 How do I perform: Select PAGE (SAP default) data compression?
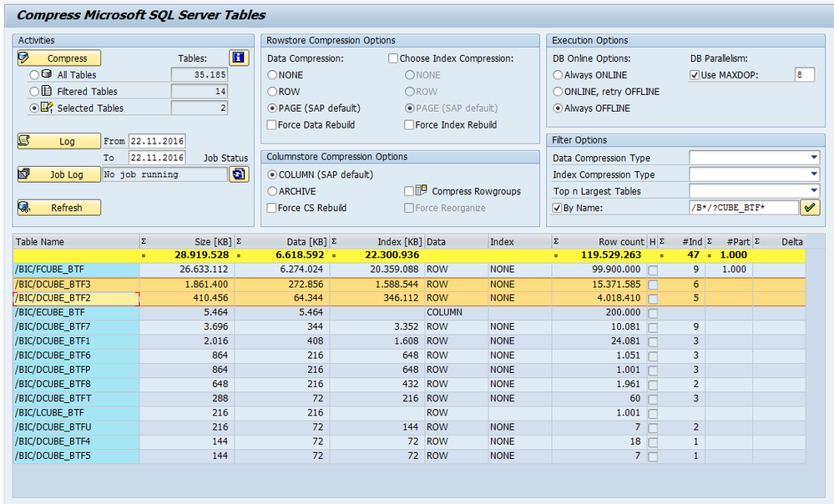tap(272, 108)
